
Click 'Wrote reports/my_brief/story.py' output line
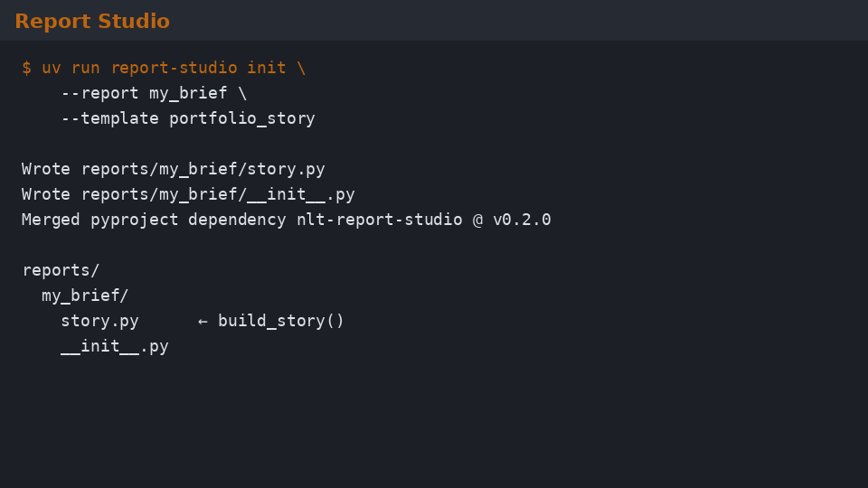pyautogui.click(x=174, y=169)
